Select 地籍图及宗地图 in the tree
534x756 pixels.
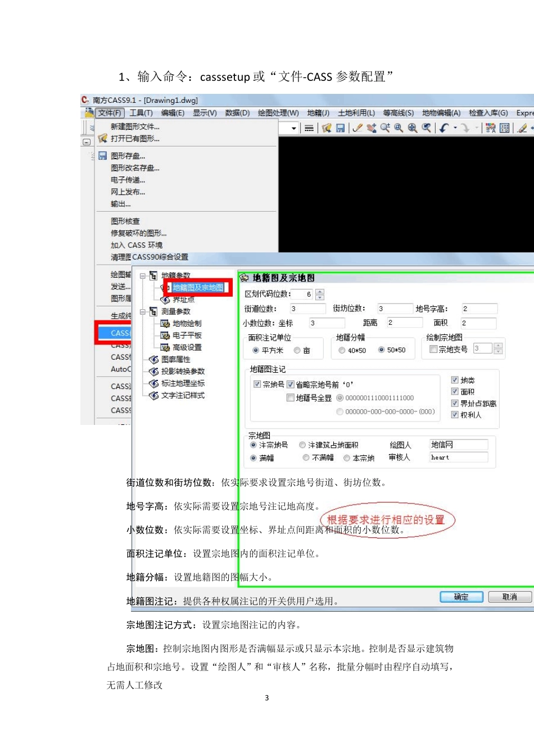point(198,288)
